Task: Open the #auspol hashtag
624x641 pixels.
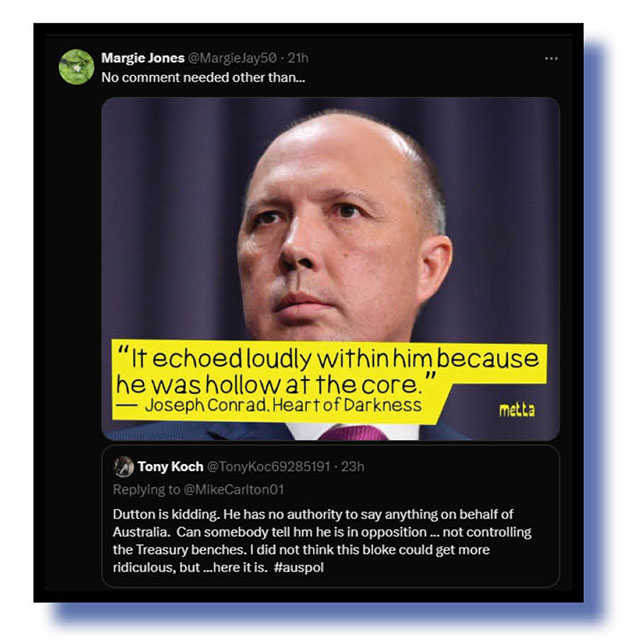Action: 299,567
